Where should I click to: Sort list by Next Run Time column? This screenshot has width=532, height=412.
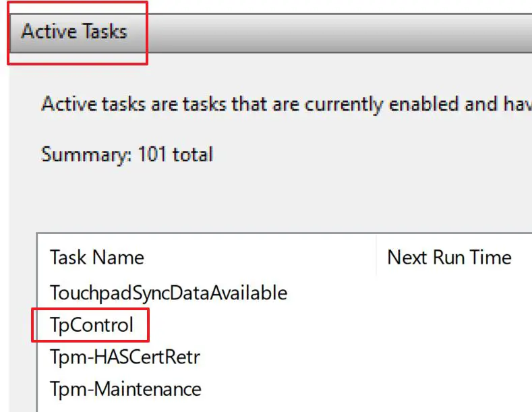[x=449, y=257]
